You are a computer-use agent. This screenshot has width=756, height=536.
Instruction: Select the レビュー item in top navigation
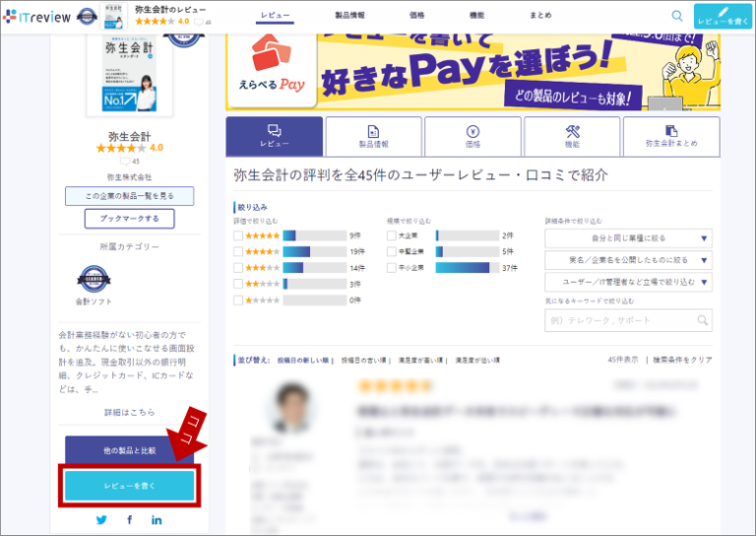pos(276,16)
